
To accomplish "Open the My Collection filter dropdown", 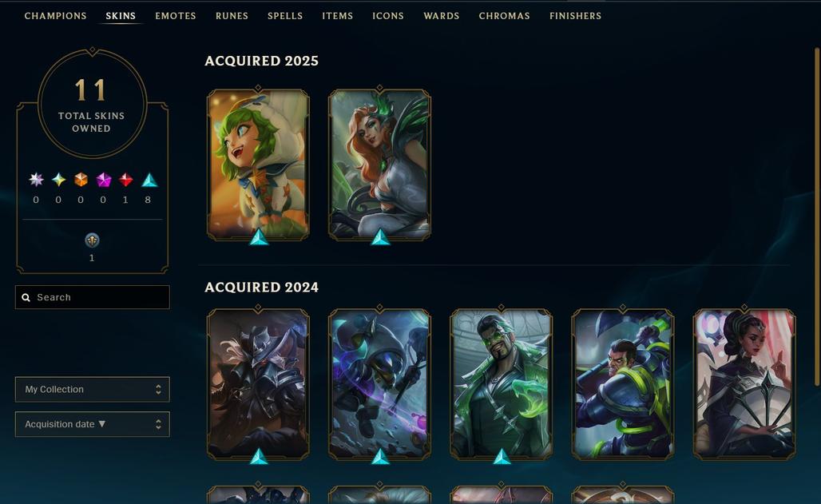I will 92,389.
